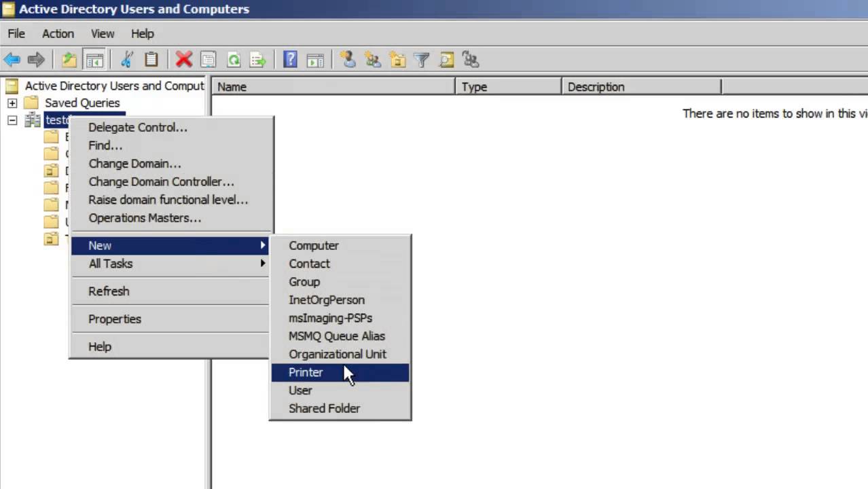Select Computer in the New submenu
868x489 pixels.
click(340, 245)
